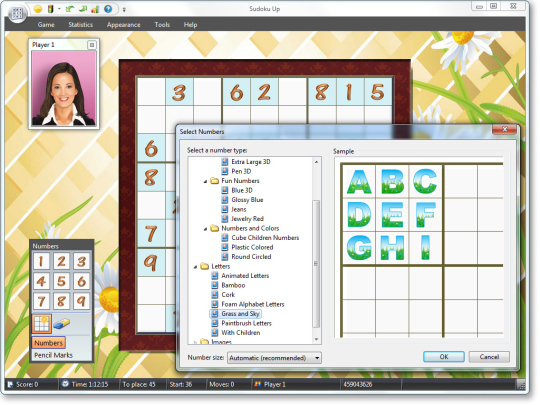Click the Letters folder label
The image size is (540, 405).
pos(220,267)
